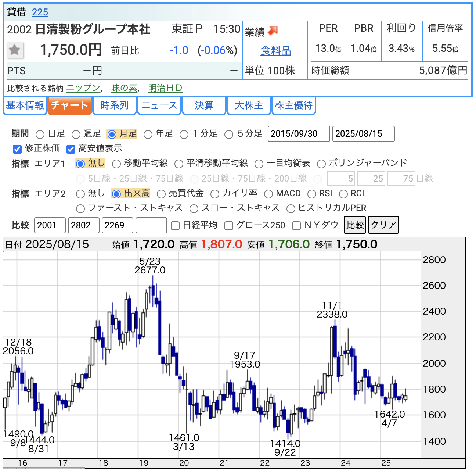Click the 11/1 2338.0 peak label

[x=332, y=310]
